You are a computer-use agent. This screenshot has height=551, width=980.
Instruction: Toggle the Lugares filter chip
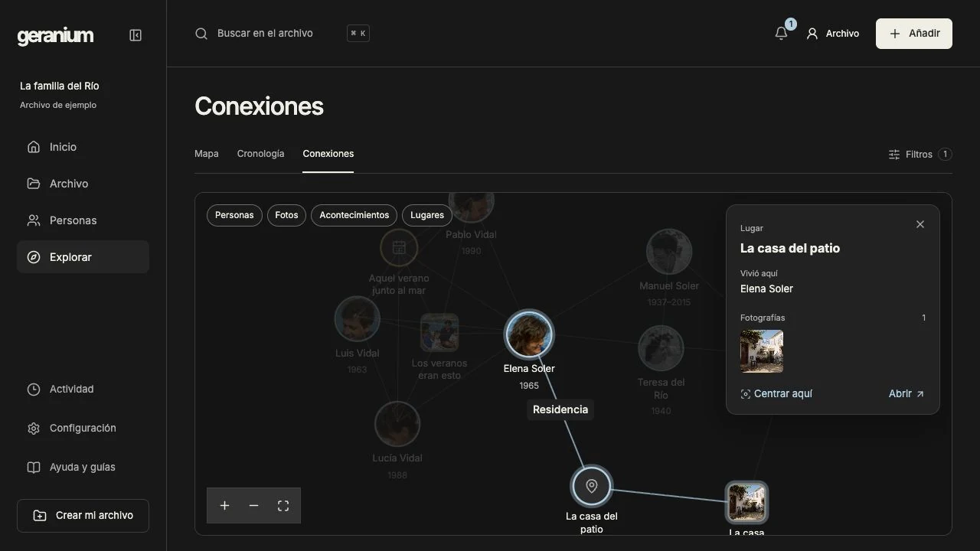427,215
